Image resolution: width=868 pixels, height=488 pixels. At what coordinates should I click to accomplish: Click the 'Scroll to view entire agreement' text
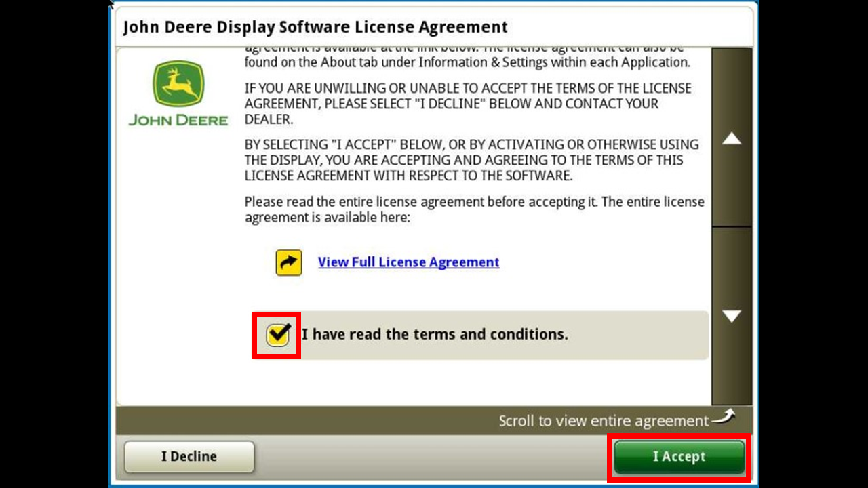point(604,421)
